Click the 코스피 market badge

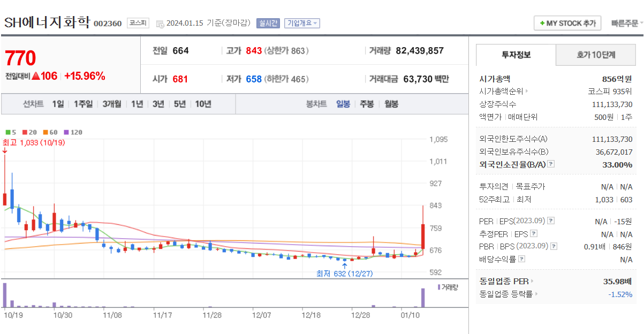(139, 23)
